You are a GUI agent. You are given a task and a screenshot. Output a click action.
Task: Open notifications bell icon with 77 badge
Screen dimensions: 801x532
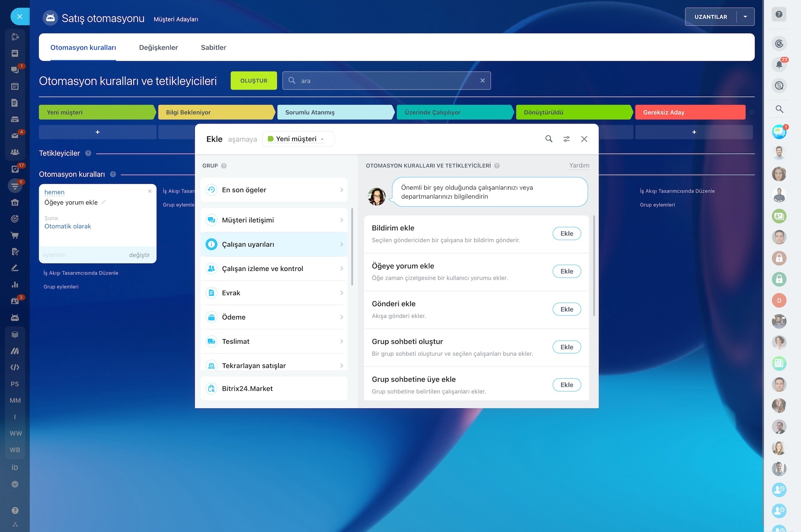pos(779,65)
